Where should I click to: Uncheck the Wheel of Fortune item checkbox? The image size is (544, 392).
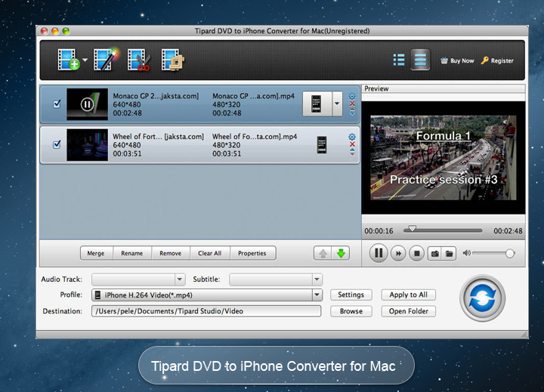point(57,144)
